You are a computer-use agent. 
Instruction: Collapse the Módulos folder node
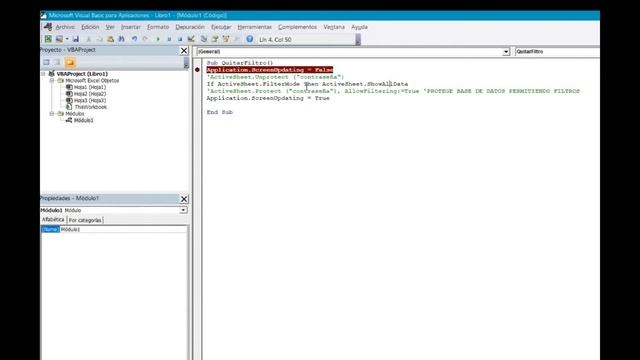tap(52, 113)
